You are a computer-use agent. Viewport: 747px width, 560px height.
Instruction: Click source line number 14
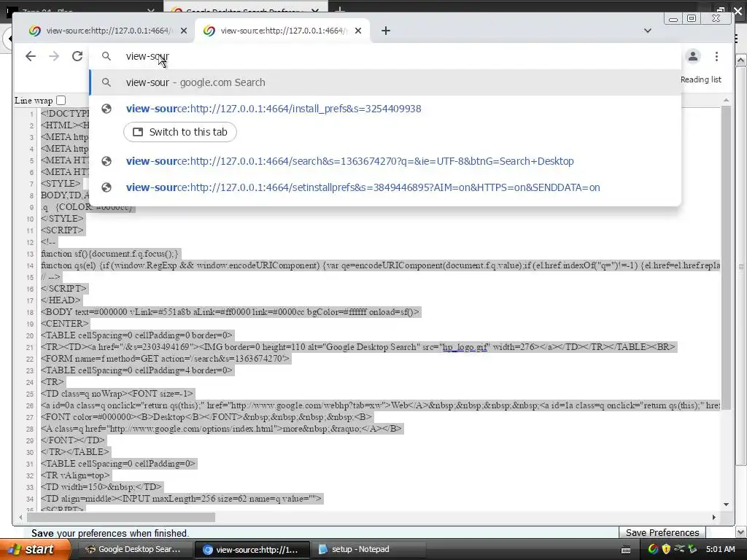(30, 265)
